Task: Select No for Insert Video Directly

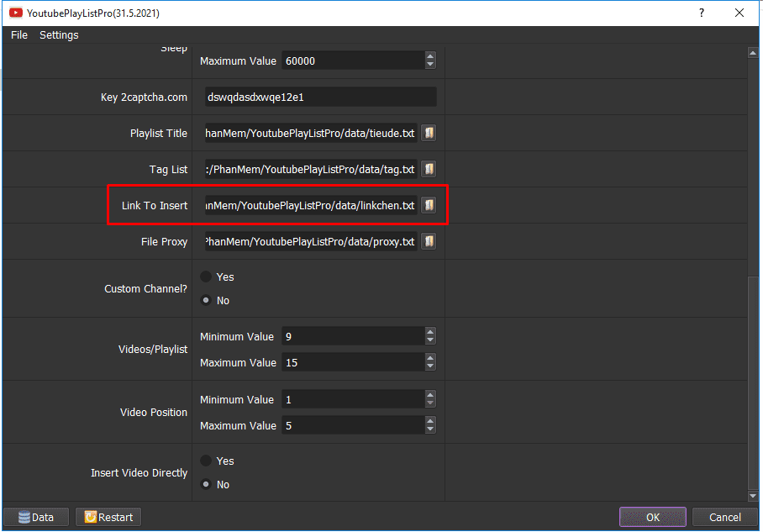Action: coord(207,484)
